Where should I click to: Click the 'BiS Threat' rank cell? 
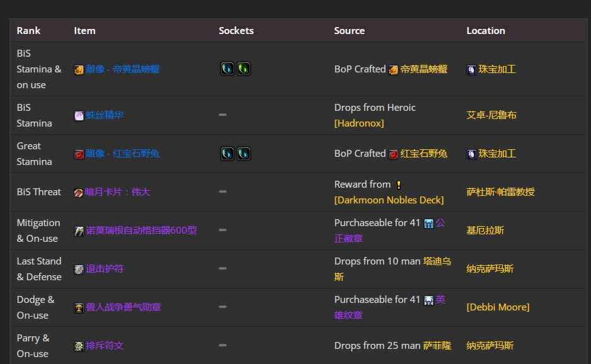pos(38,192)
